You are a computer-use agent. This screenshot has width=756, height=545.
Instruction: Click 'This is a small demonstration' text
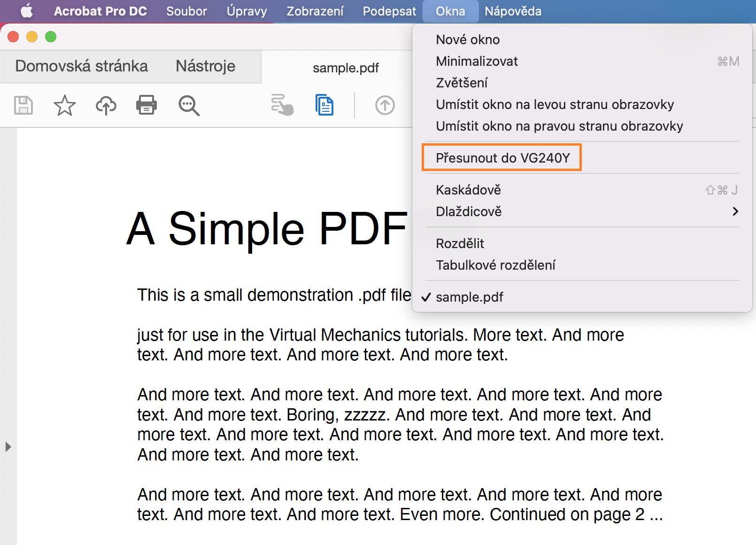click(245, 295)
